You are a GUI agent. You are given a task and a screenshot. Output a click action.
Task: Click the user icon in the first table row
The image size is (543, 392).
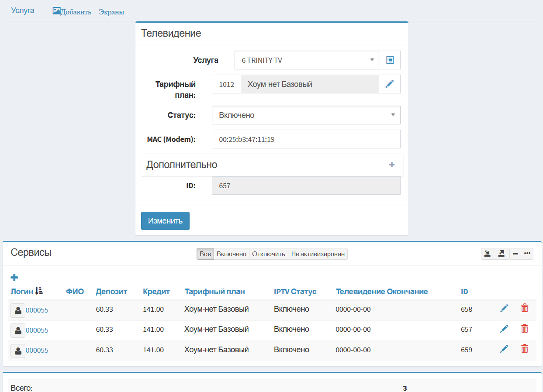click(x=18, y=310)
